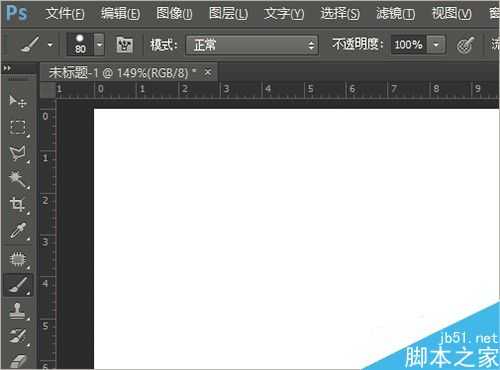Viewport: 500px width, 370px height.
Task: Select the Crop tool
Action: click(x=18, y=205)
